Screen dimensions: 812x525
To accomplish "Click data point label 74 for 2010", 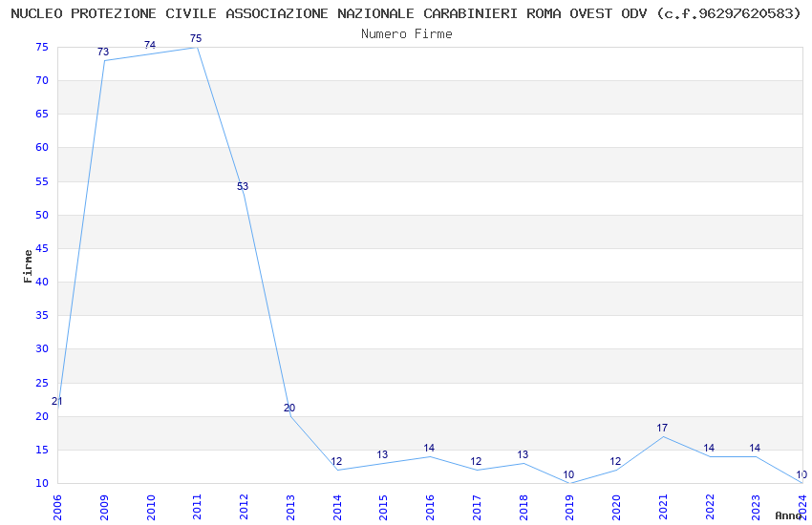I will (150, 45).
